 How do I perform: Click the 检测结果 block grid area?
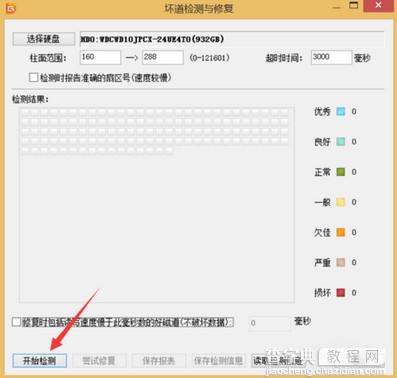(x=157, y=205)
